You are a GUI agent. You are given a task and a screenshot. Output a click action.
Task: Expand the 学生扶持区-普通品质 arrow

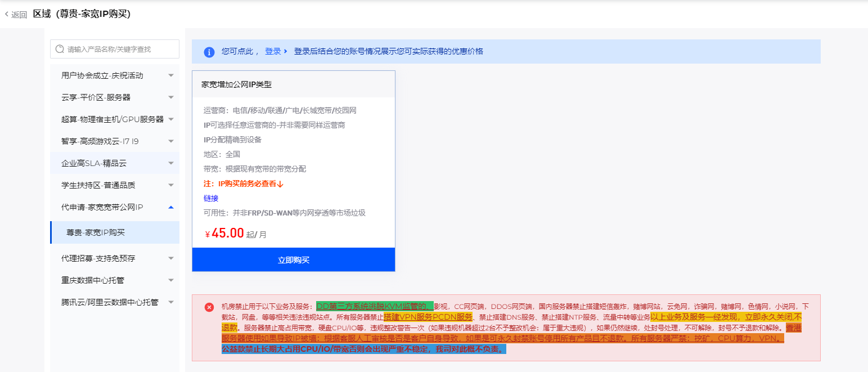click(x=171, y=185)
